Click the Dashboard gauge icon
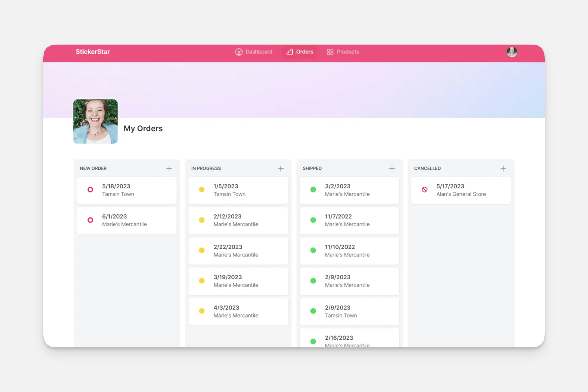Image resolution: width=588 pixels, height=392 pixels. (239, 52)
